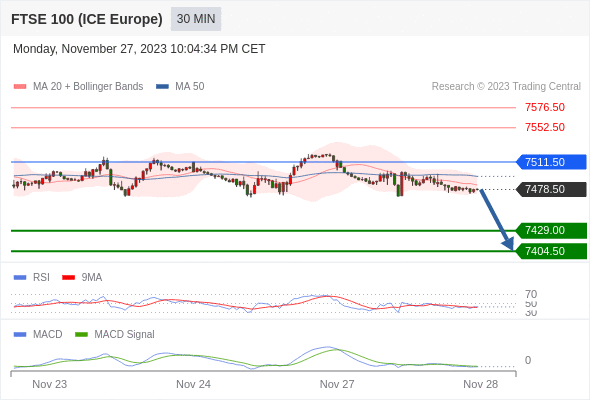This screenshot has height=400, width=590.
Task: Click the Nov 28 date axis label
Action: 481,384
